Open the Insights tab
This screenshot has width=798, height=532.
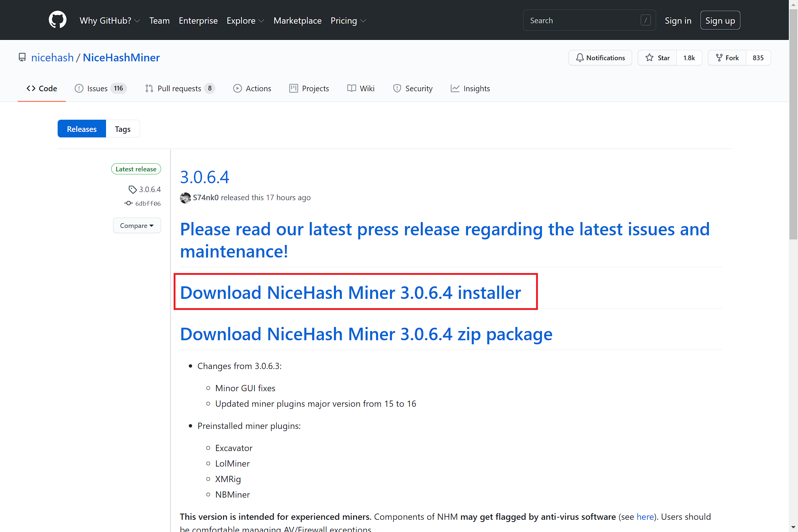tap(470, 88)
